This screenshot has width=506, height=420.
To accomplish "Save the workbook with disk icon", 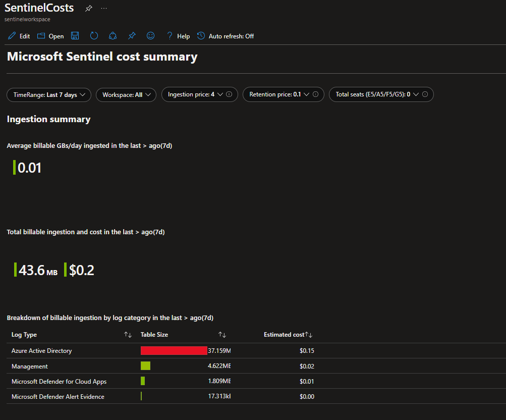I will point(75,36).
